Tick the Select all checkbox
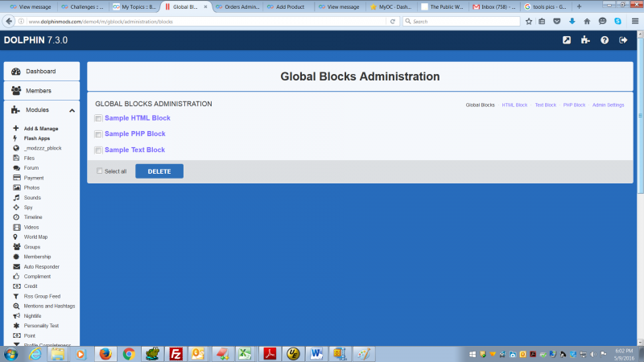Viewport: 644px width, 362px height. coord(99,171)
